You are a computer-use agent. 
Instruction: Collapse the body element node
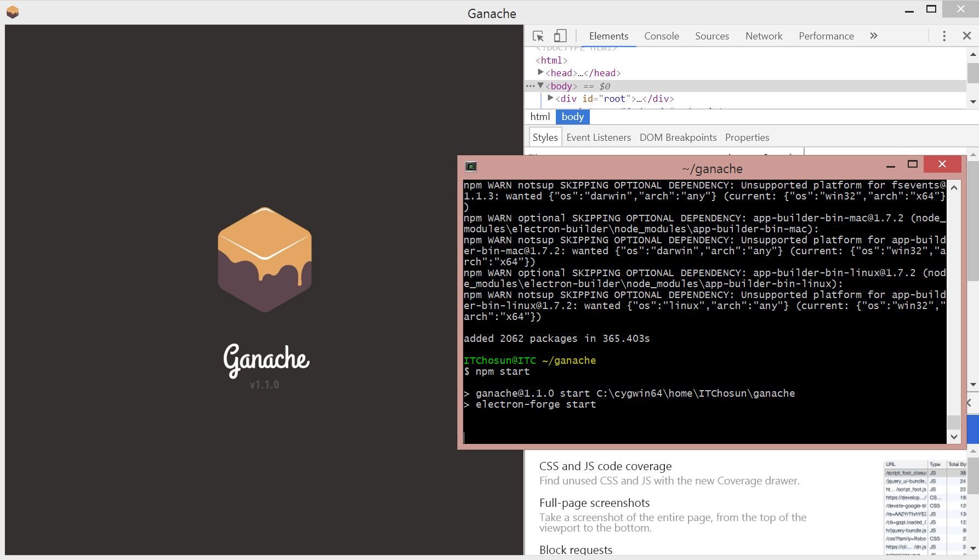(540, 85)
